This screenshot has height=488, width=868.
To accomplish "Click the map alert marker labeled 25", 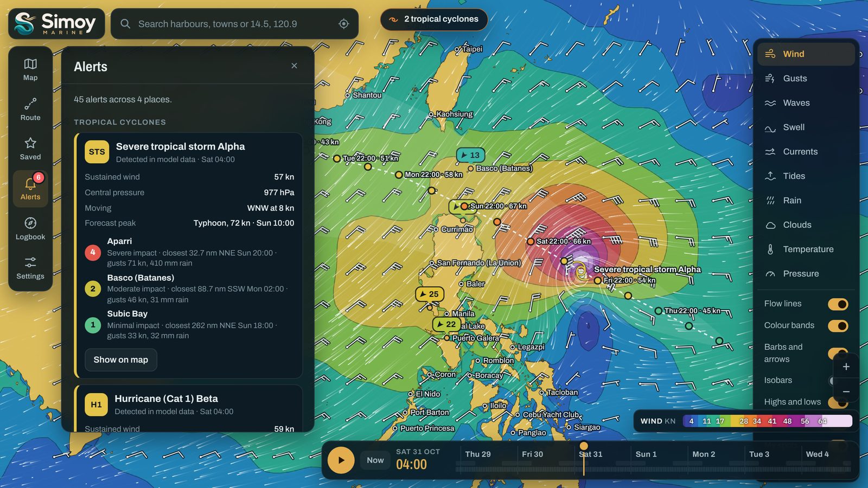I will 429,294.
